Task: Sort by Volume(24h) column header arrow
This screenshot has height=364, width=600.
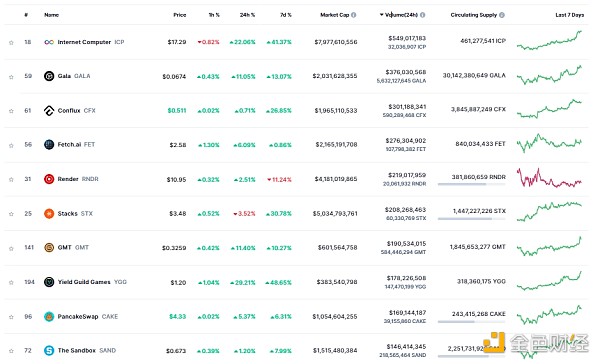Action: (x=382, y=15)
